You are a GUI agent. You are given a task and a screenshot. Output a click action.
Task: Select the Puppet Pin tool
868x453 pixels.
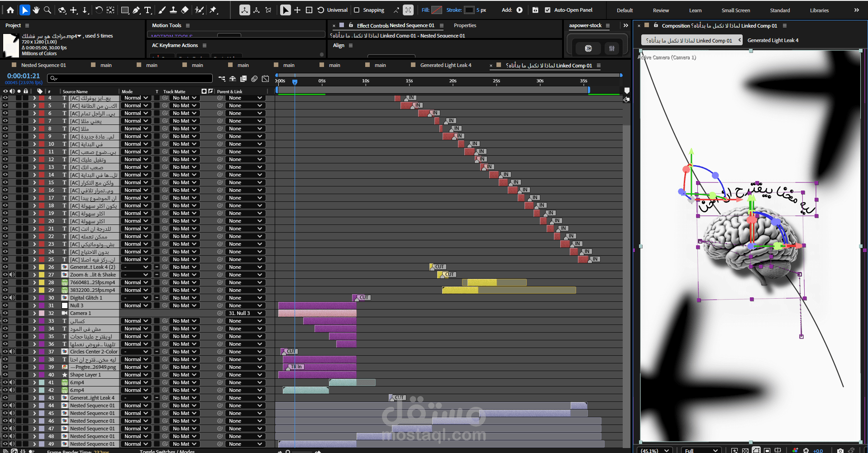214,10
